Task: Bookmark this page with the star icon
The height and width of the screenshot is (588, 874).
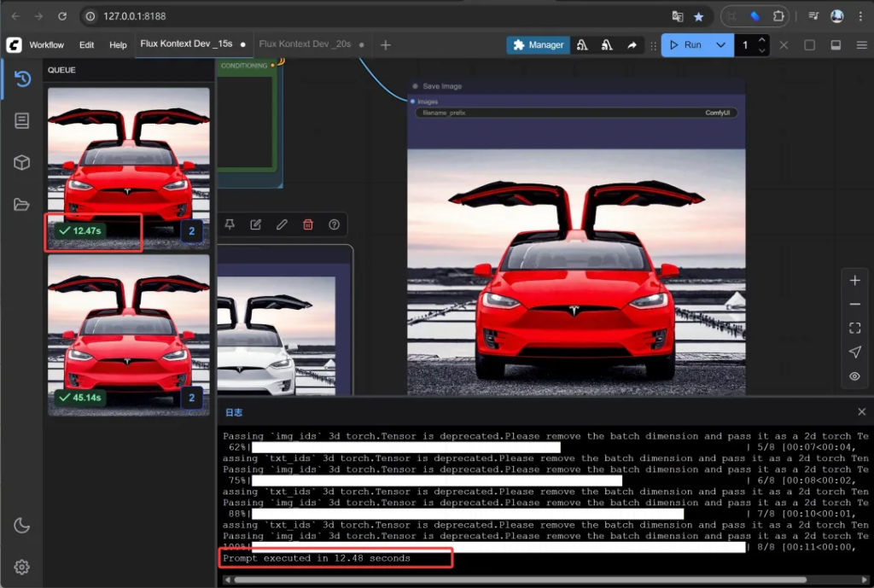Action: 698,16
